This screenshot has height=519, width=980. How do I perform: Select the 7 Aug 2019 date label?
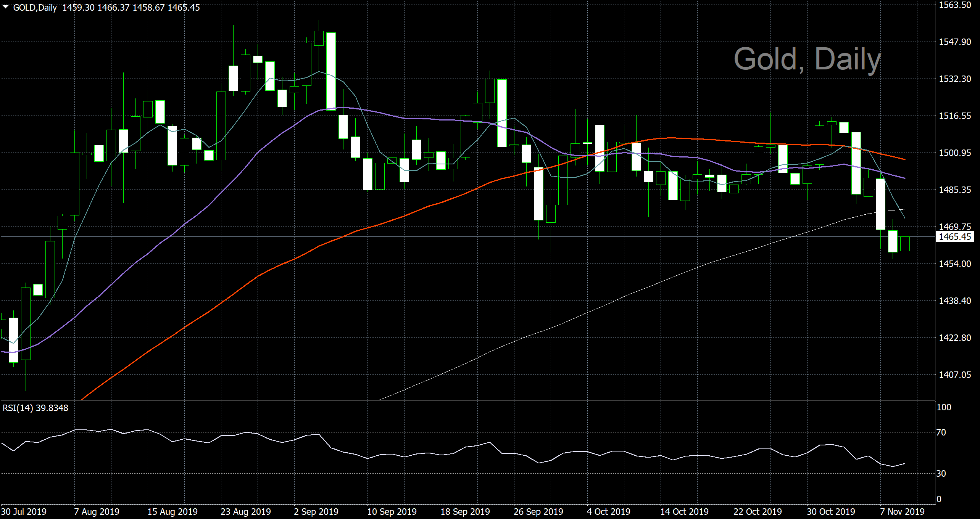click(x=97, y=512)
